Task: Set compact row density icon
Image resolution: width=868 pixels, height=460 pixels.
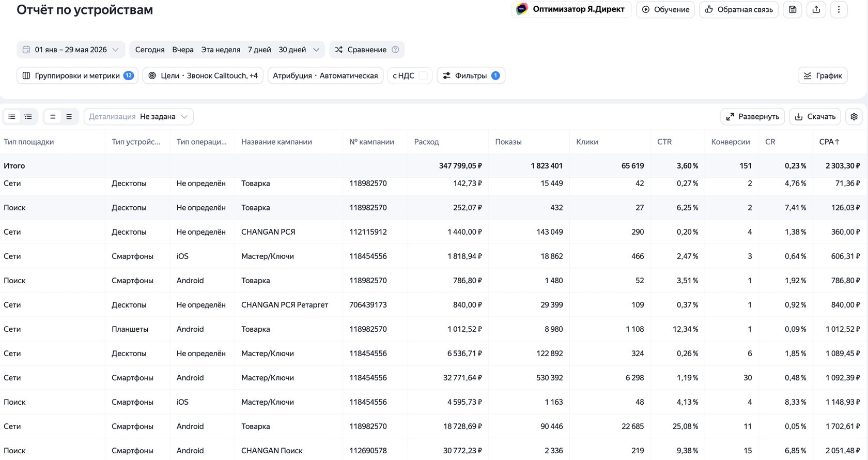Action: pyautogui.click(x=53, y=117)
